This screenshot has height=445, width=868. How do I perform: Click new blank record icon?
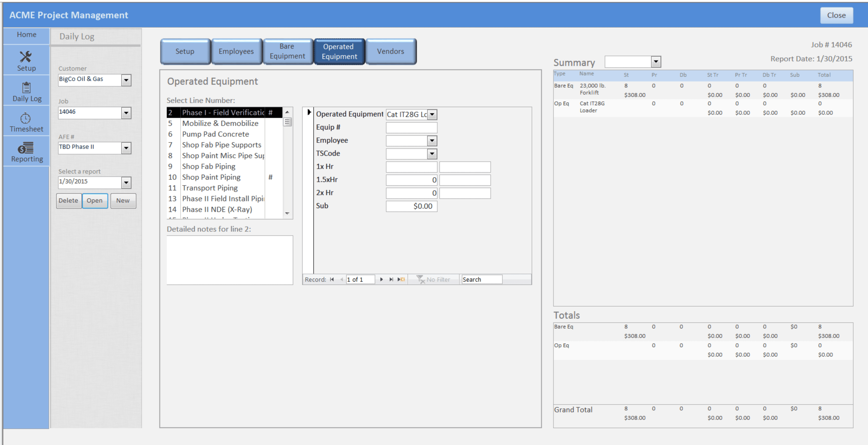click(x=401, y=279)
